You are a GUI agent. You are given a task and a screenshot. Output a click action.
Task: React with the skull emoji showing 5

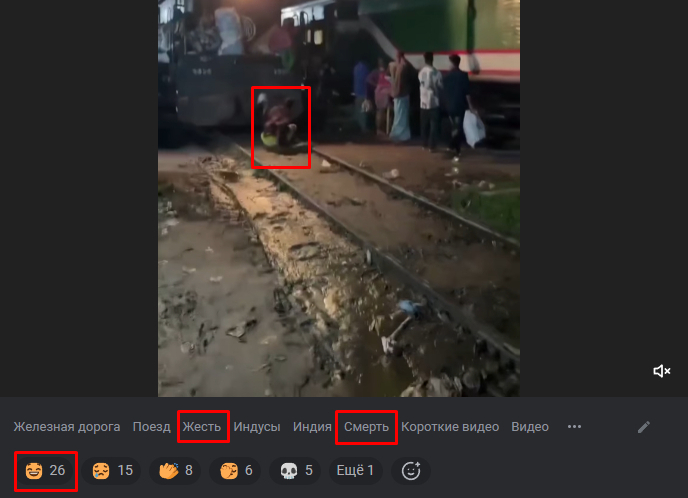295,470
